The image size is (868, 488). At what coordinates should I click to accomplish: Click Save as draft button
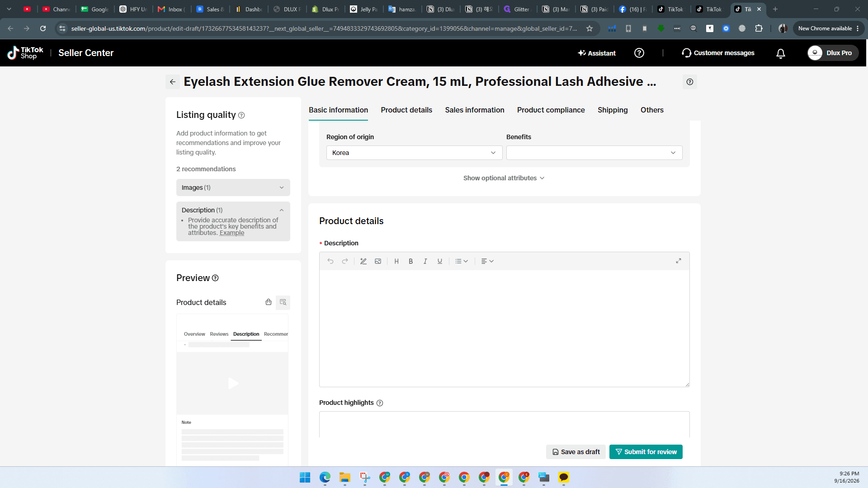pyautogui.click(x=576, y=452)
